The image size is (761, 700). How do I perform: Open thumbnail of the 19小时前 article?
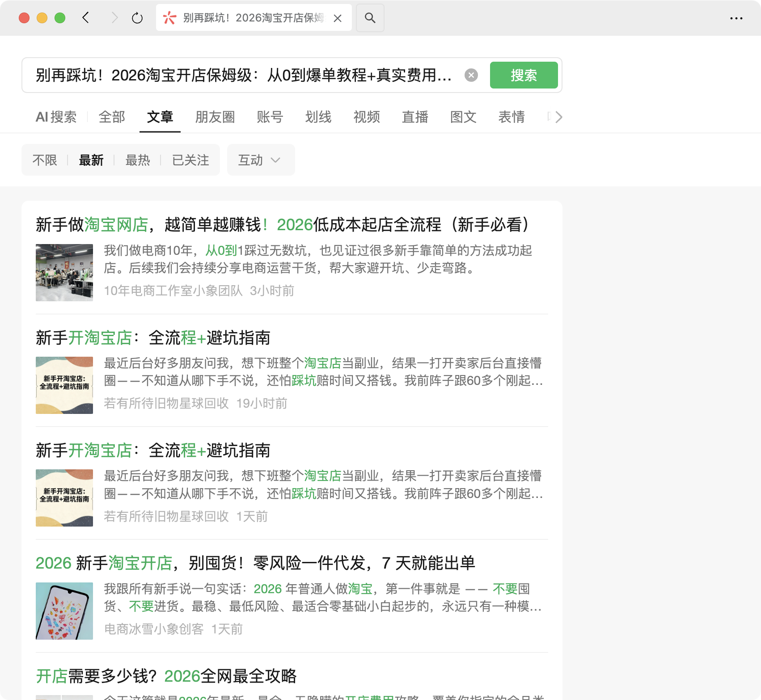coord(64,385)
